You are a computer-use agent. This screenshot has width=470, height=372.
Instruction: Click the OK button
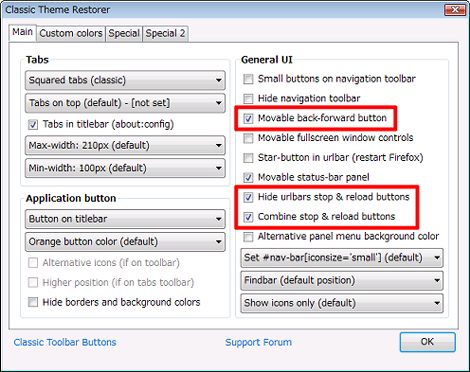[427, 342]
